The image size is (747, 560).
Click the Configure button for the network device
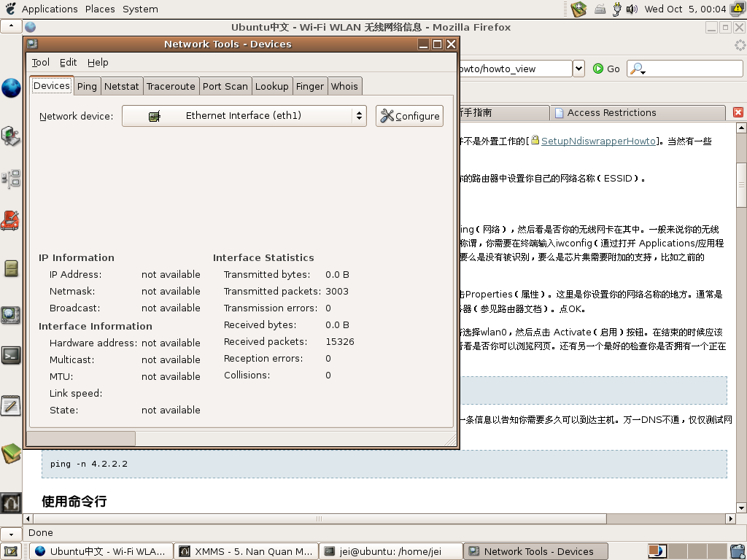click(410, 116)
